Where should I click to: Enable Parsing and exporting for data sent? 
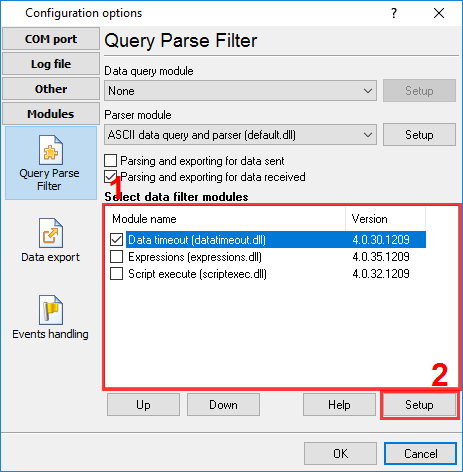110,161
